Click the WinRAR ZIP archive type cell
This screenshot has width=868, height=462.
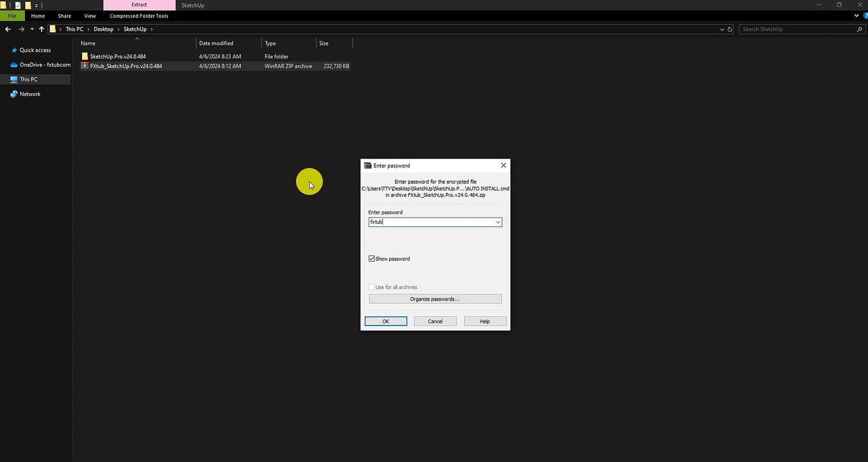[x=288, y=66]
